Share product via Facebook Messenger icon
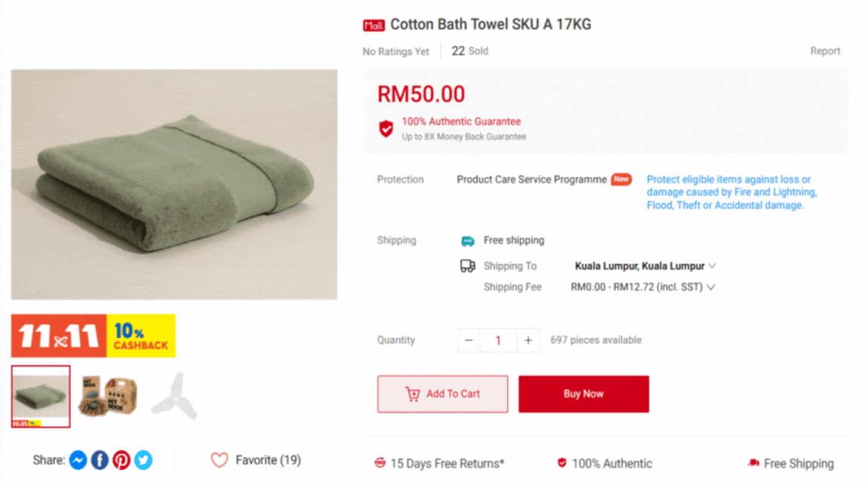 pos(78,460)
